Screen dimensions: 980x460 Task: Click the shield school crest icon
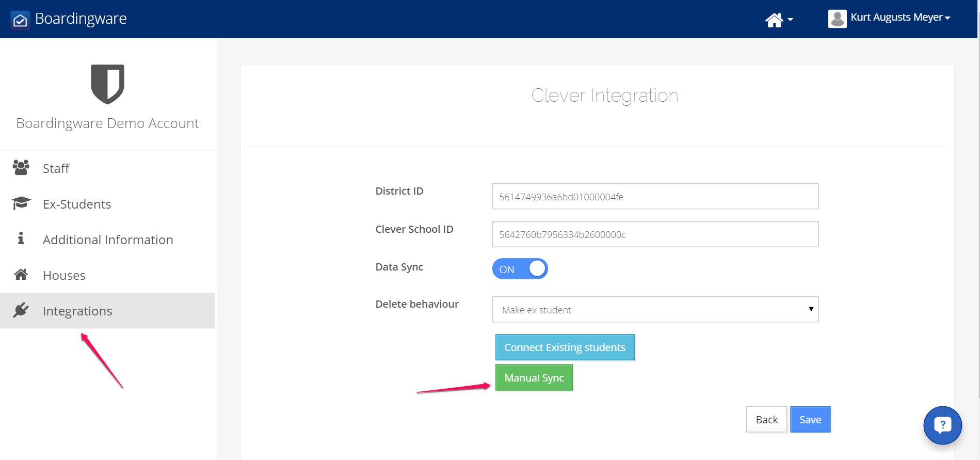tap(107, 84)
